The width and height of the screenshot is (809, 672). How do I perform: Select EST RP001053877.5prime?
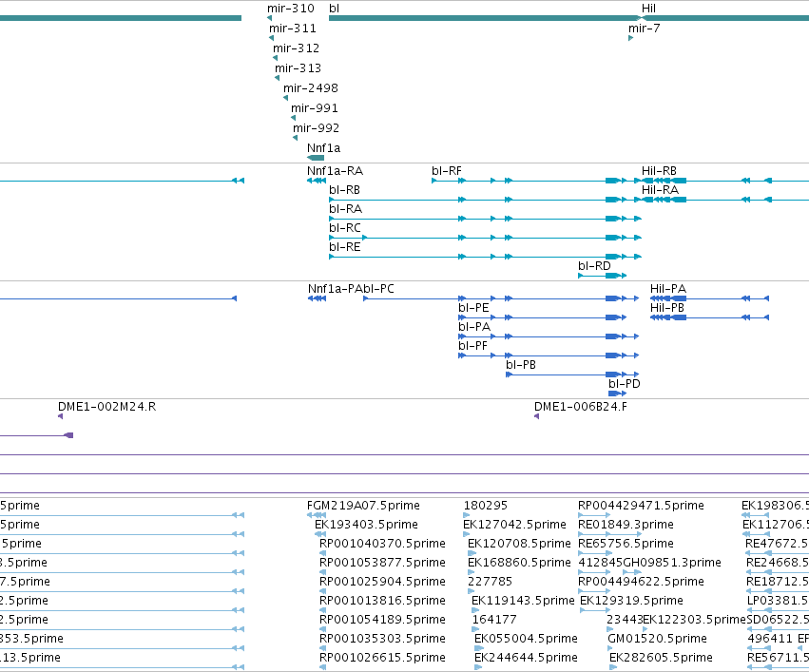coord(323,572)
